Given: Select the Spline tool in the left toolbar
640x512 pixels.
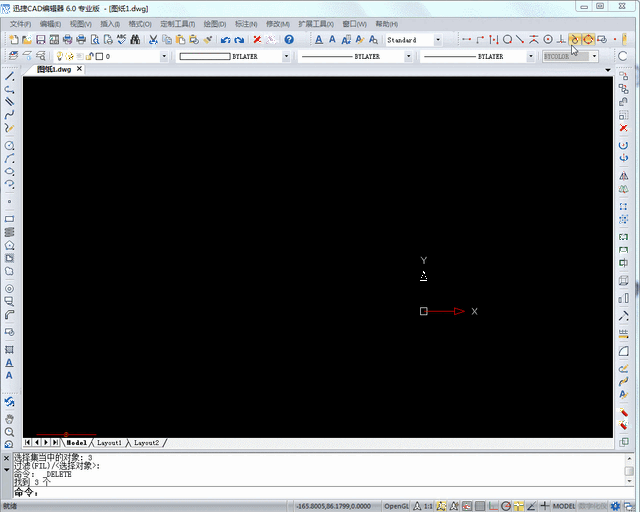Looking at the screenshot, I should (x=9, y=115).
